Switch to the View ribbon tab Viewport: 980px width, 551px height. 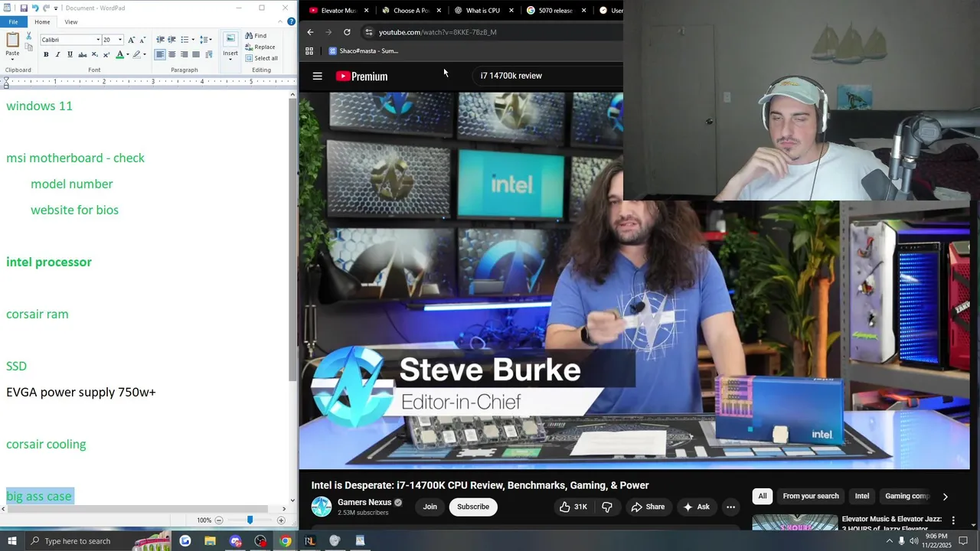coord(71,22)
